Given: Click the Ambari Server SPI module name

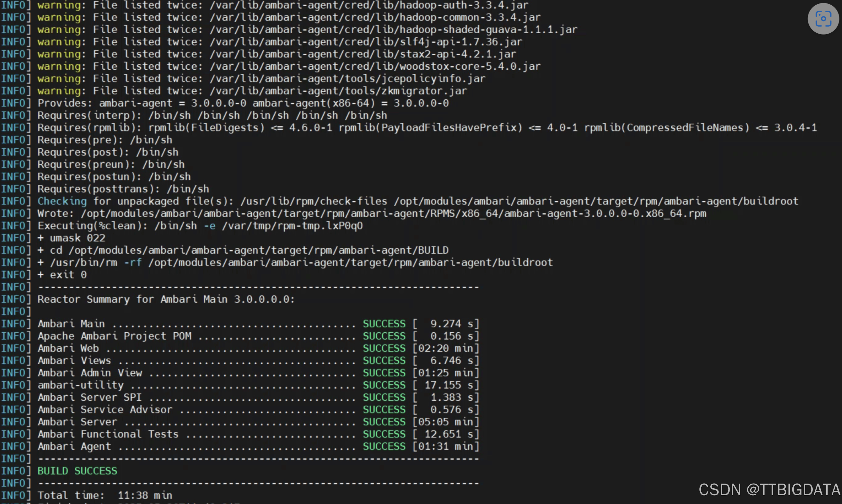Looking at the screenshot, I should click(x=90, y=397).
